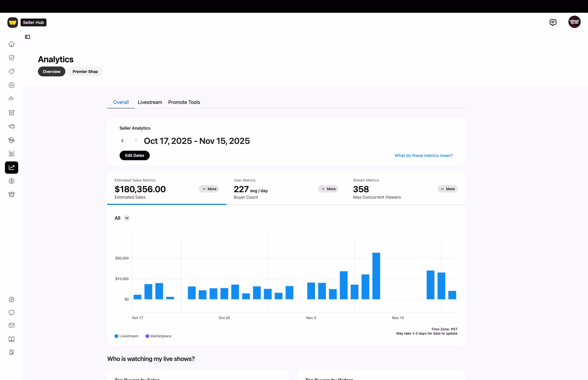Viewport: 588px width, 380px height.
Task: Open the home icon in sidebar
Action: click(11, 44)
